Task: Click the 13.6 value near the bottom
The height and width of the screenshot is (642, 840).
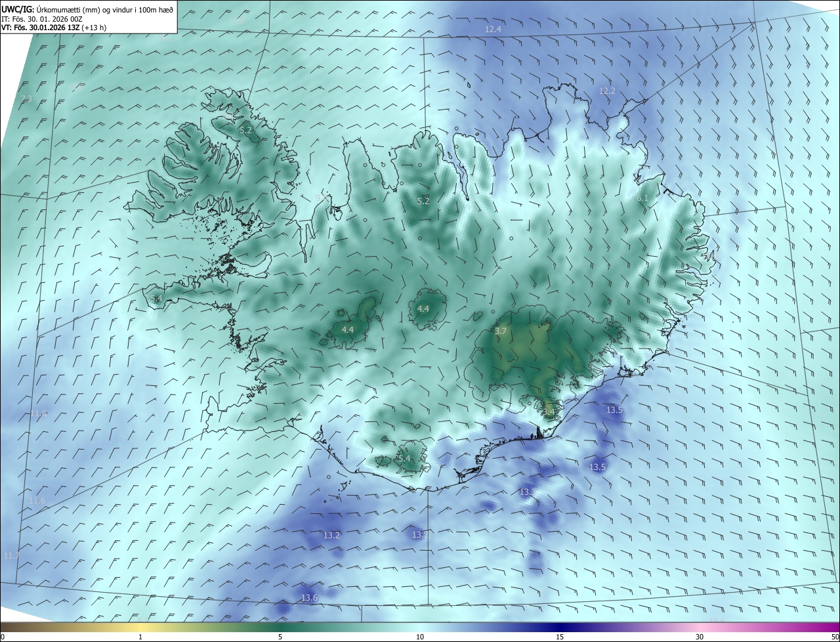Action: 309,597
